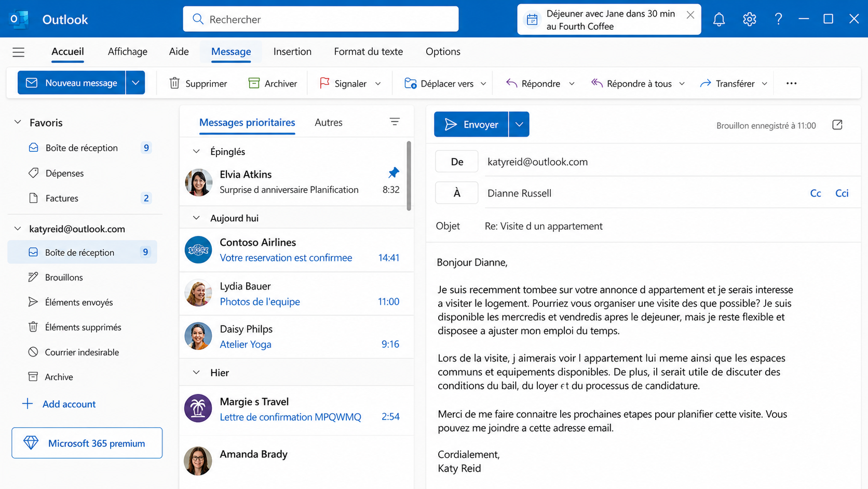This screenshot has height=489, width=868.
Task: Send the email with Envoyer
Action: tap(471, 124)
